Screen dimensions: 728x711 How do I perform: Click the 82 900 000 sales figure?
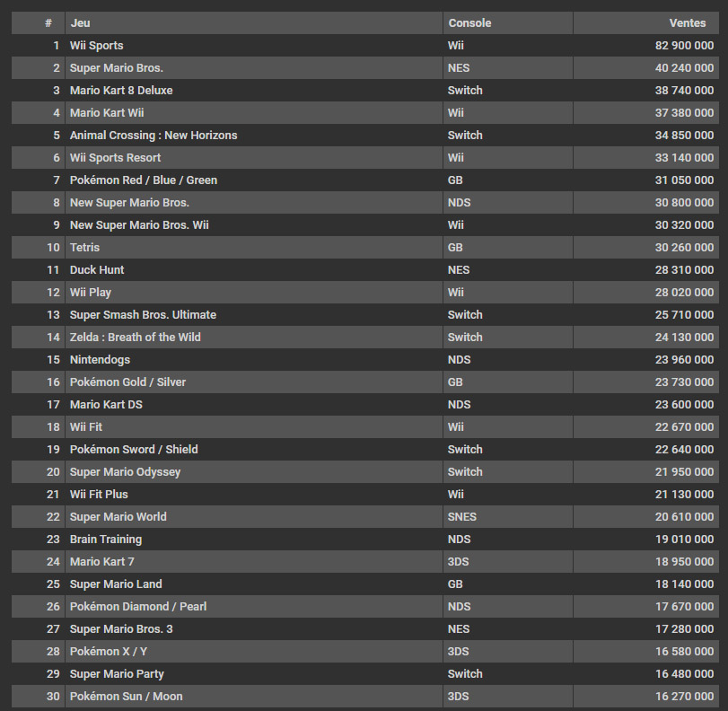(x=684, y=46)
